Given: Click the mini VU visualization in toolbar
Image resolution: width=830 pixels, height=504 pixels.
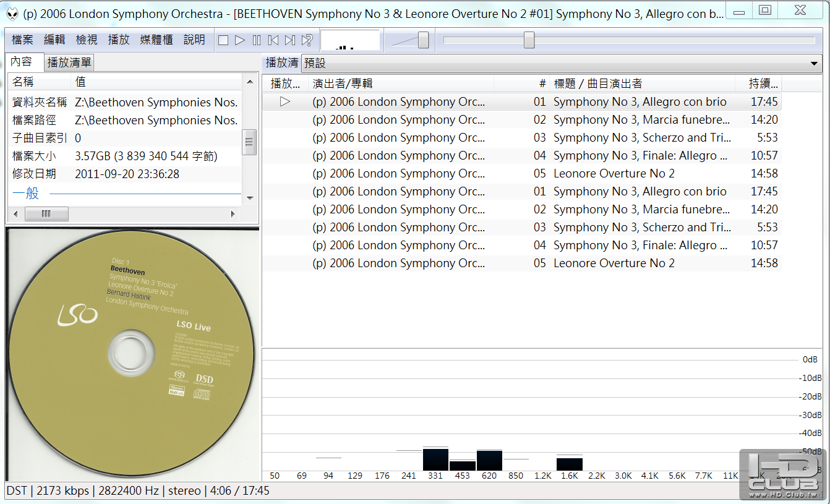Looking at the screenshot, I should click(x=350, y=40).
